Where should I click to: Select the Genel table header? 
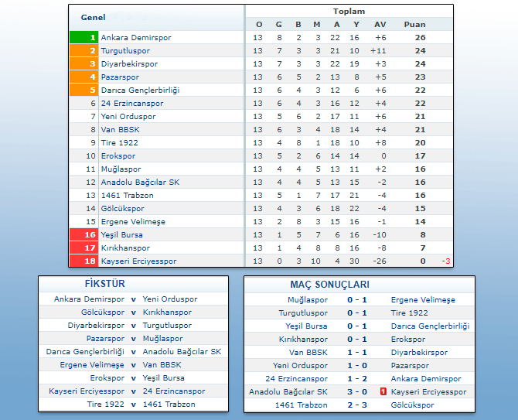(94, 17)
